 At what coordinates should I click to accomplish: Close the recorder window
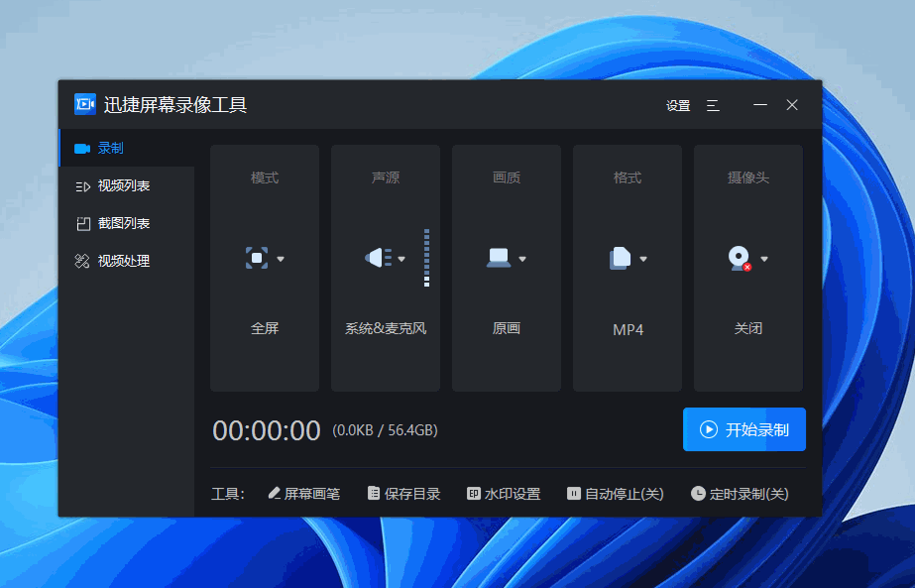click(x=792, y=105)
